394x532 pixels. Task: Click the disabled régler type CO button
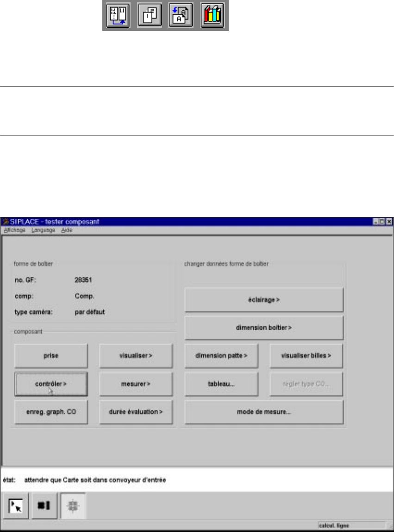pos(306,384)
